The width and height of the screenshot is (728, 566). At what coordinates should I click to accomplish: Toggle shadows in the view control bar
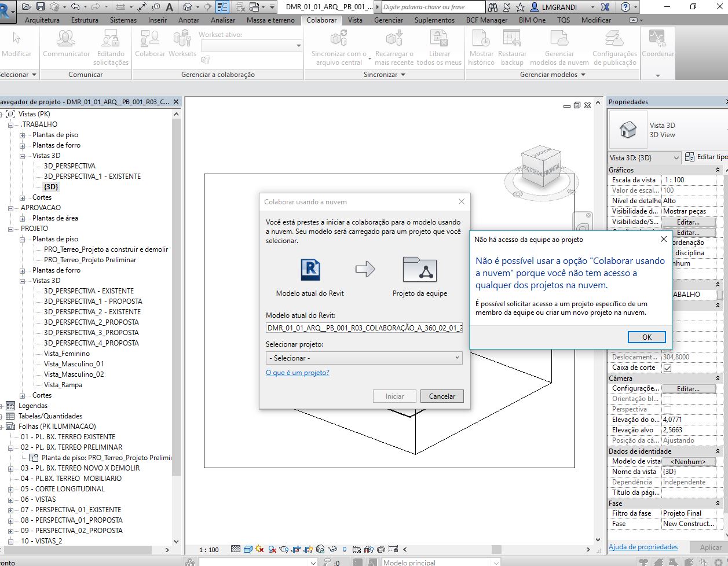270,550
